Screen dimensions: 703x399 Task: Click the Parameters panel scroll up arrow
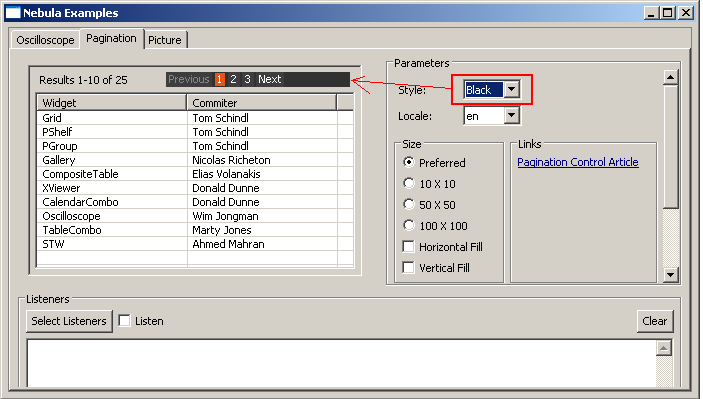point(670,78)
